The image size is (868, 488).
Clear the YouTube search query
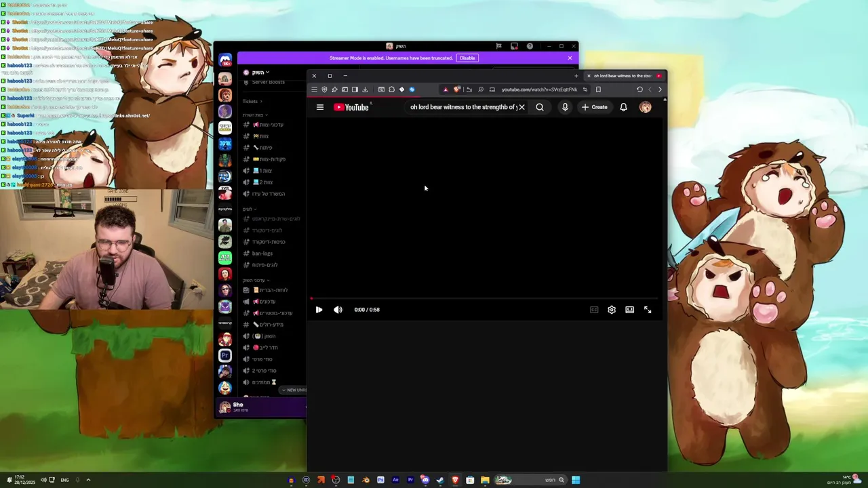(x=521, y=107)
